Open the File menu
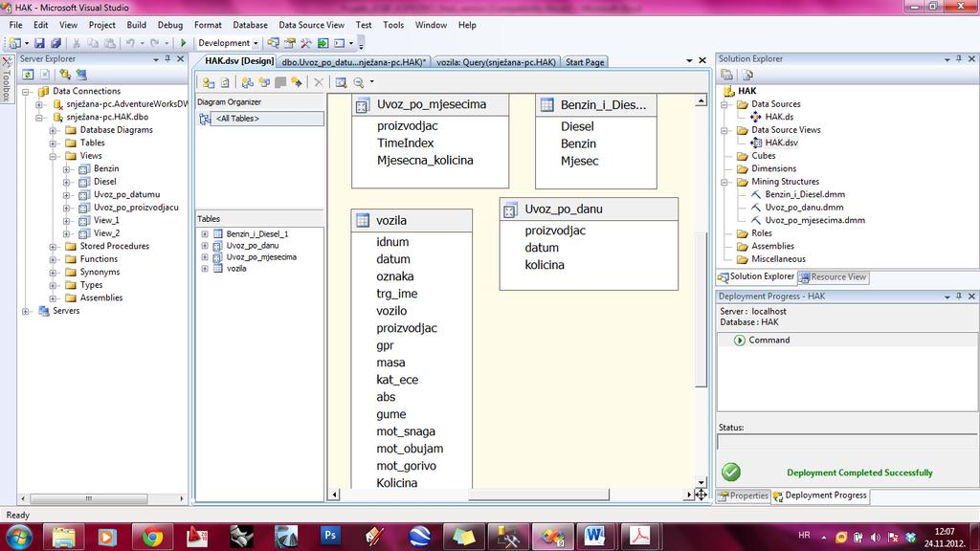980x551 pixels. point(15,25)
